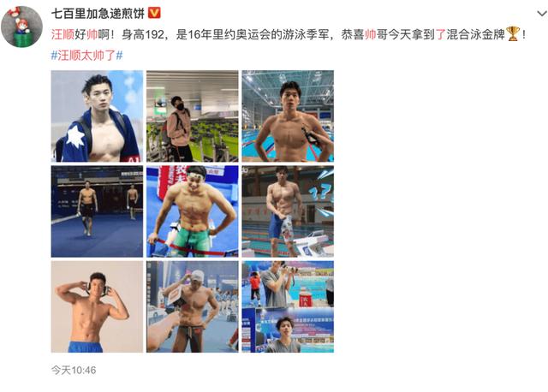Click highlighted 帅 in 帅哥 text
The width and height of the screenshot is (548, 392).
(371, 34)
